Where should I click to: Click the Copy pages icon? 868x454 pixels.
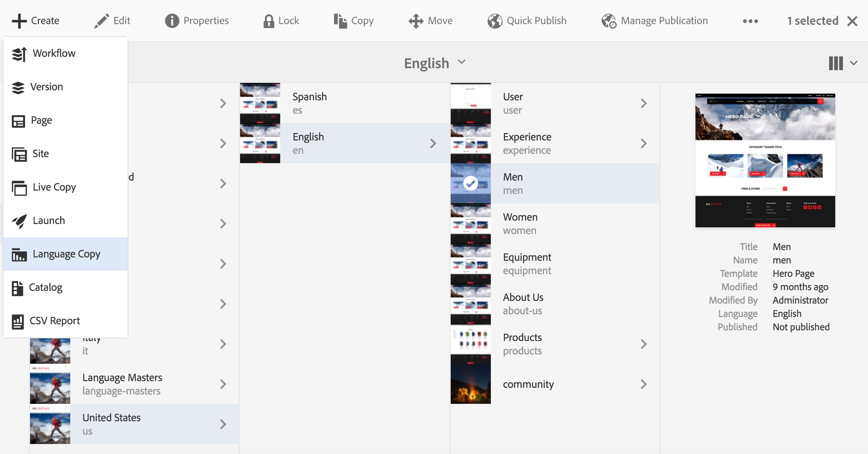click(x=340, y=21)
